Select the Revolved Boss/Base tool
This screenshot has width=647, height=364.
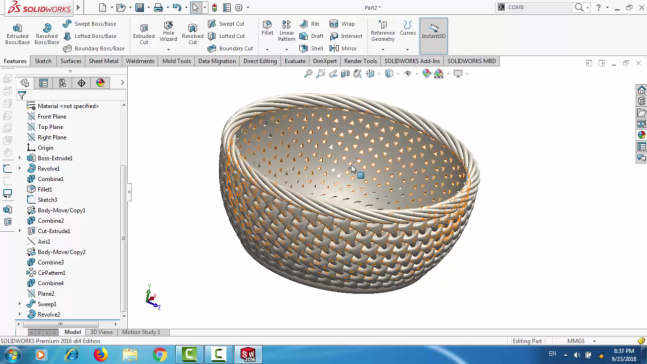(x=47, y=33)
